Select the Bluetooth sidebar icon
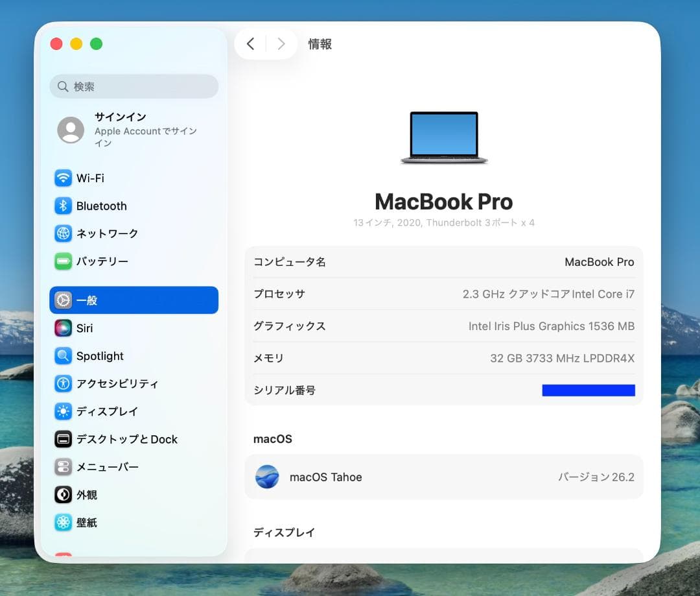The image size is (700, 596). pos(63,206)
